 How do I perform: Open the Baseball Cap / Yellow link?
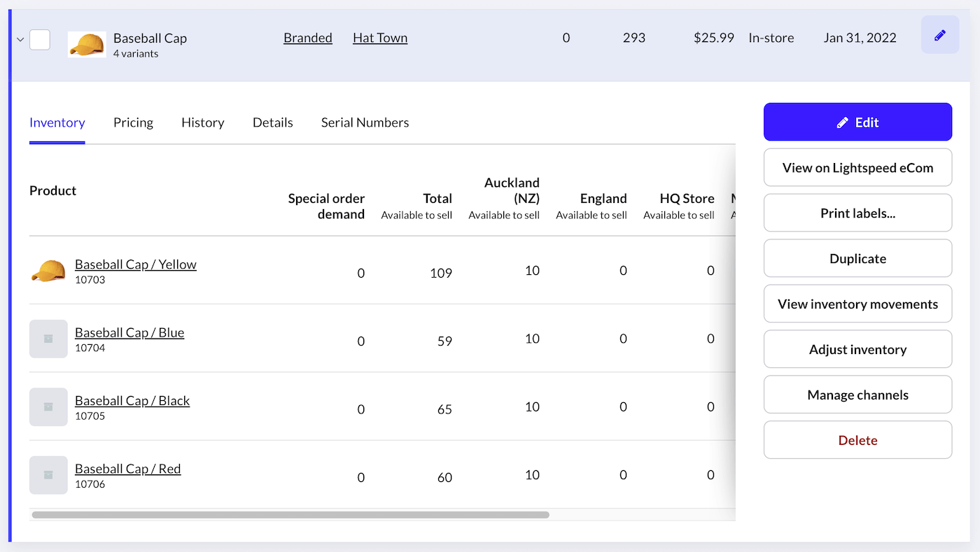tap(136, 264)
